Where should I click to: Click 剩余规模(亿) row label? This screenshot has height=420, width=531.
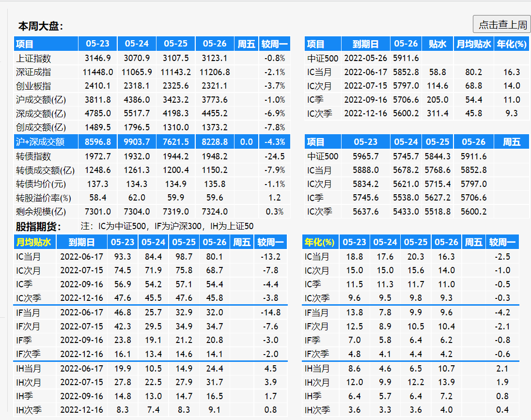pos(41,212)
